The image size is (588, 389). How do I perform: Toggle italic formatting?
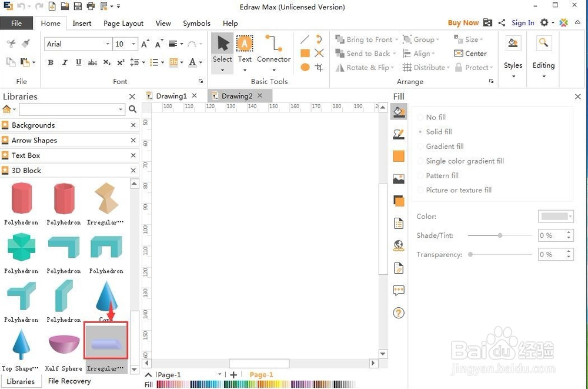click(x=65, y=63)
